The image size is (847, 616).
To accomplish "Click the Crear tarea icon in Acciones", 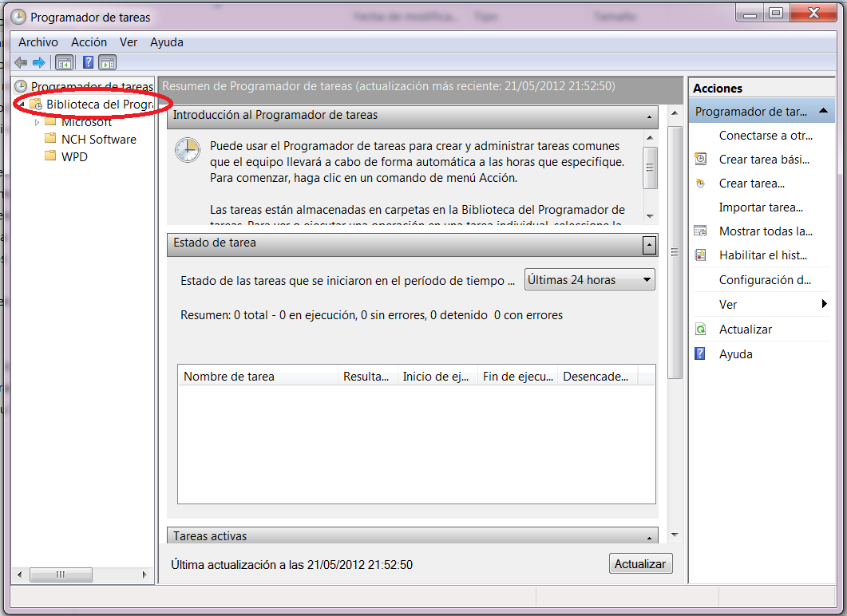I will (x=700, y=184).
